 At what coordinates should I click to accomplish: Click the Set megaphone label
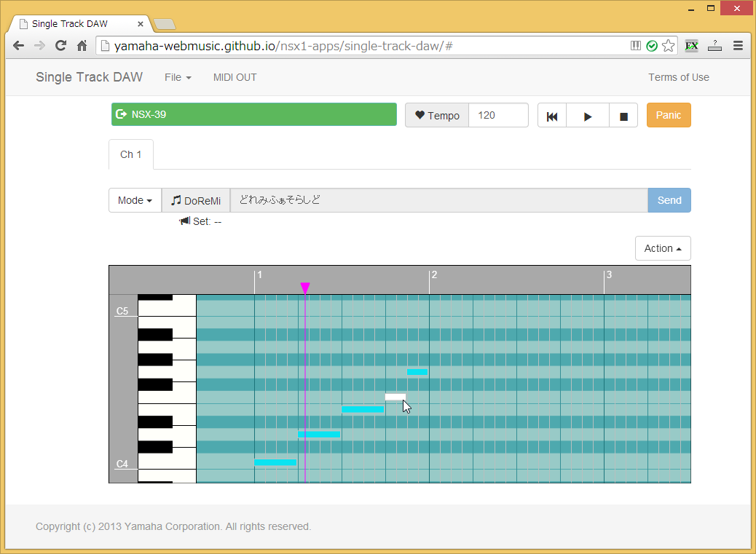(x=200, y=221)
